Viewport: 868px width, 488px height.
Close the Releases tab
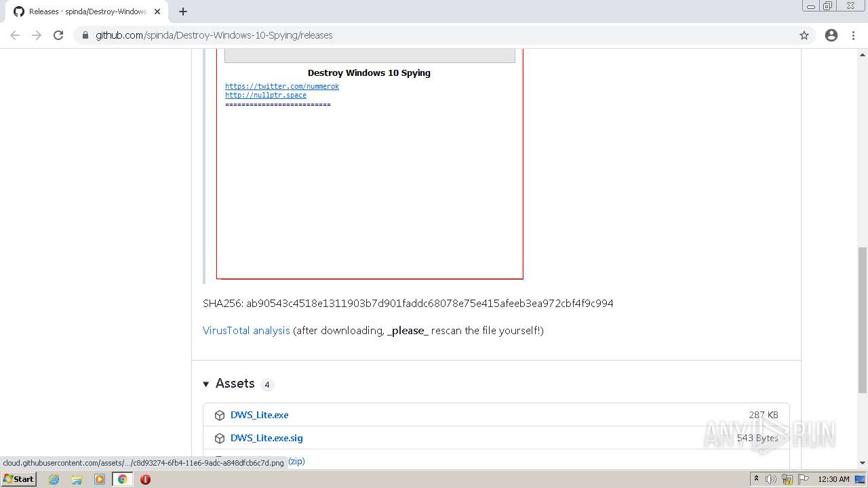(157, 12)
